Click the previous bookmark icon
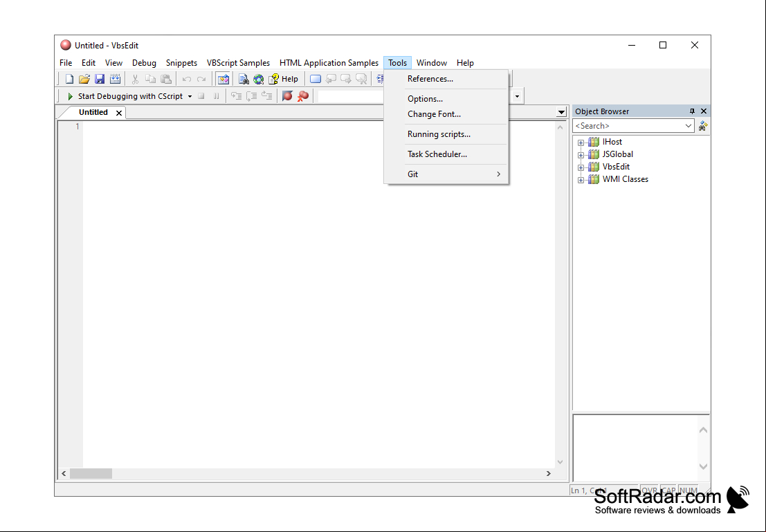This screenshot has width=766, height=532. 331,79
